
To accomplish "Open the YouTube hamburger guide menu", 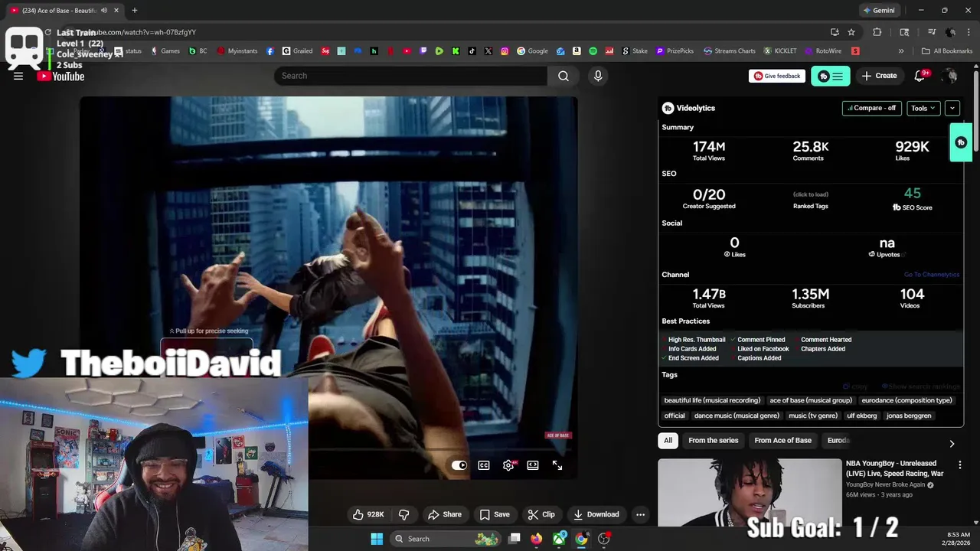I will [x=18, y=76].
